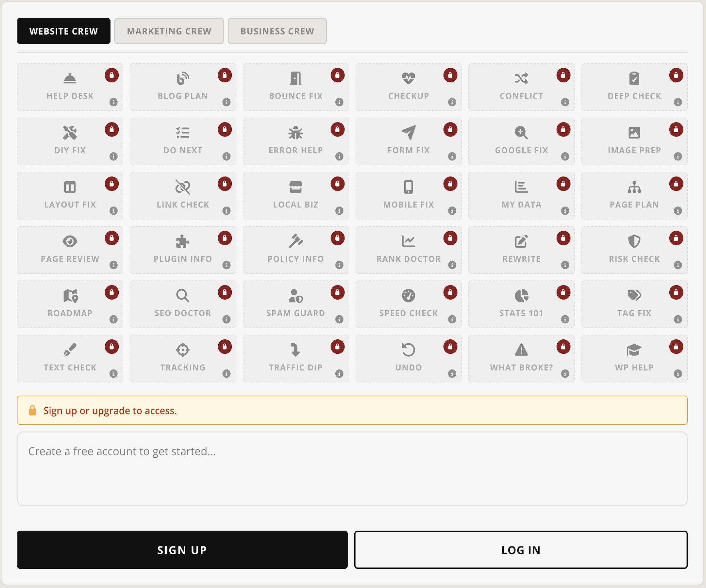The height and width of the screenshot is (588, 706).
Task: Switch to the Marketing Crew tab
Action: tap(169, 31)
